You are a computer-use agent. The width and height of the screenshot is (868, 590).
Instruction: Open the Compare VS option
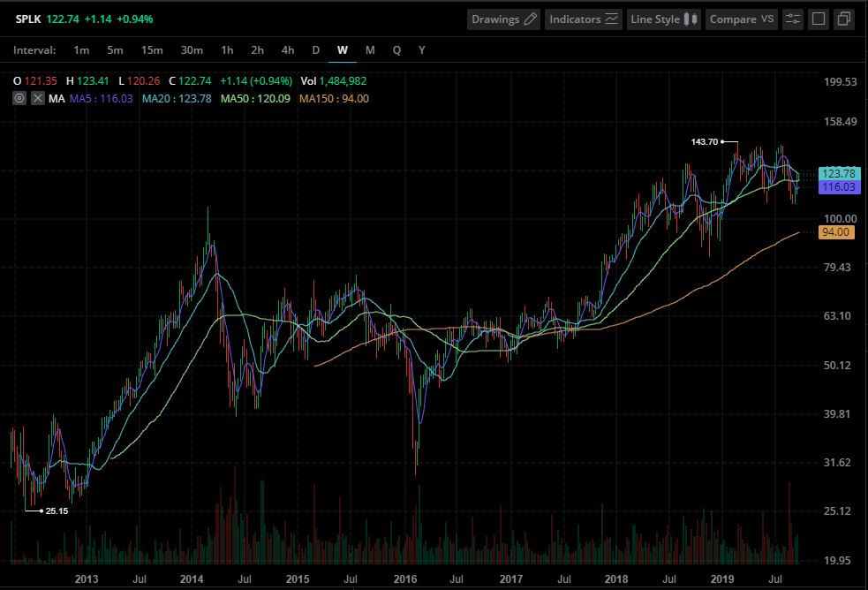pos(741,19)
